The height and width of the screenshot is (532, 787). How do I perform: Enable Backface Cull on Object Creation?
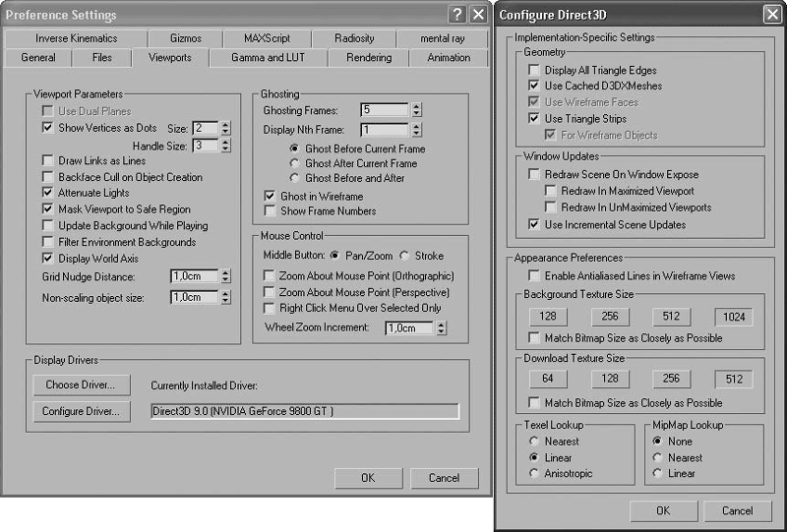pos(49,177)
